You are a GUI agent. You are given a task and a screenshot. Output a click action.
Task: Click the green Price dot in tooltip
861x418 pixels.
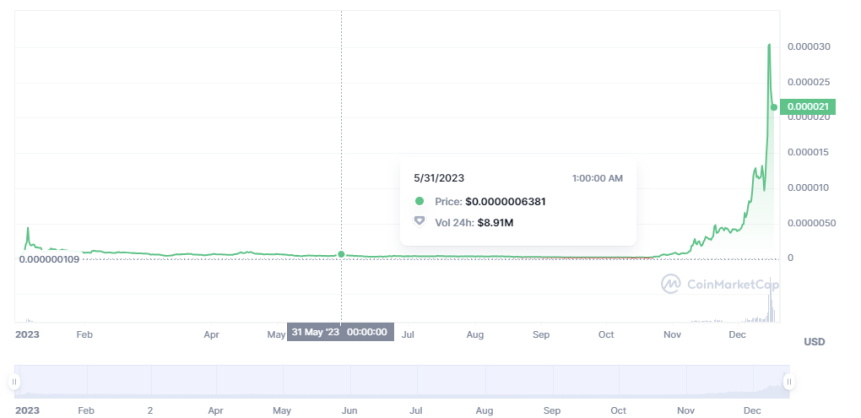pyautogui.click(x=420, y=202)
